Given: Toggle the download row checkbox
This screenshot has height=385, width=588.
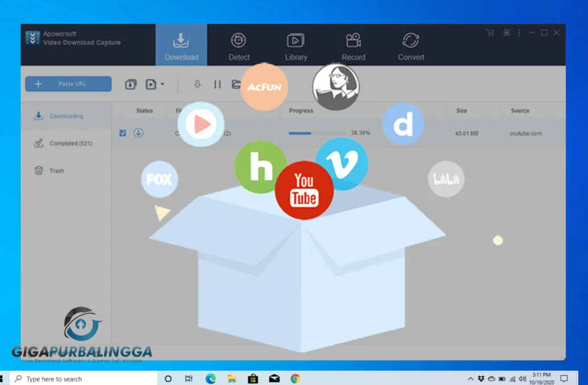Looking at the screenshot, I should pyautogui.click(x=122, y=133).
